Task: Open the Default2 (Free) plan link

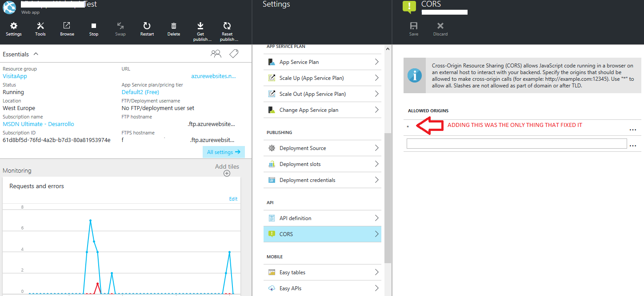Action: tap(140, 92)
